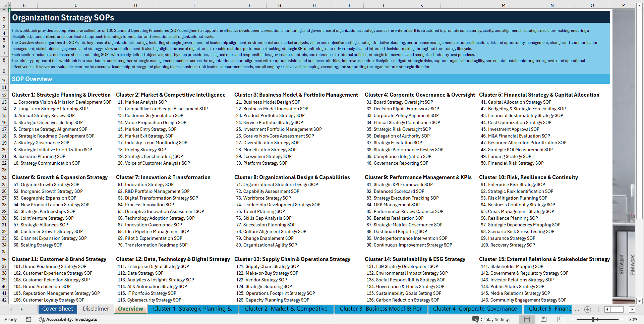Switch to the Disclaimer sheet tab
This screenshot has width=644, height=324.
95,309
